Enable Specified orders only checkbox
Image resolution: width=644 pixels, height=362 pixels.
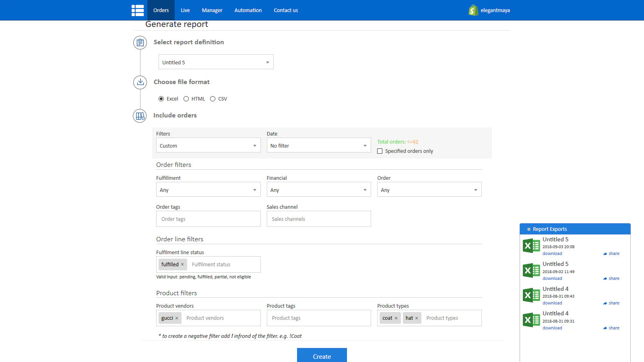click(380, 151)
